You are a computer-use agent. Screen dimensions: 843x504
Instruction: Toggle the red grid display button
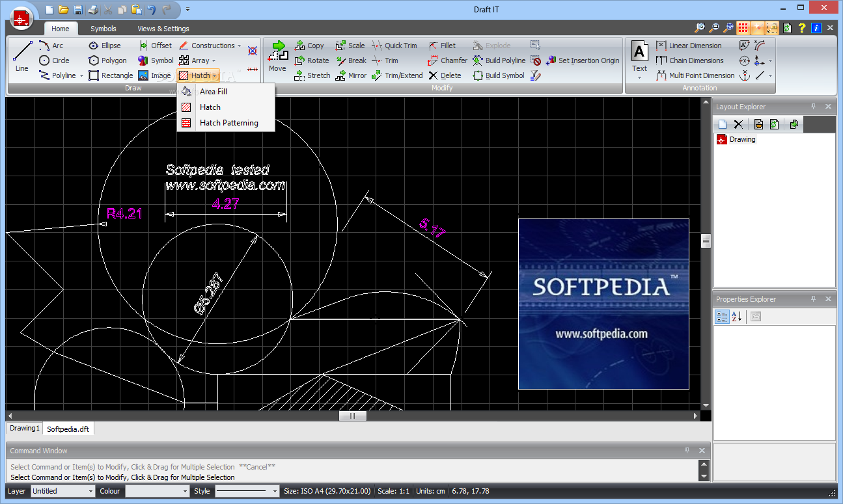pyautogui.click(x=743, y=28)
